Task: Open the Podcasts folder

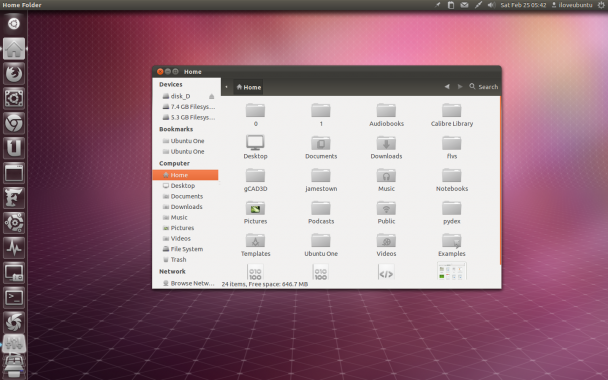Action: (321, 212)
